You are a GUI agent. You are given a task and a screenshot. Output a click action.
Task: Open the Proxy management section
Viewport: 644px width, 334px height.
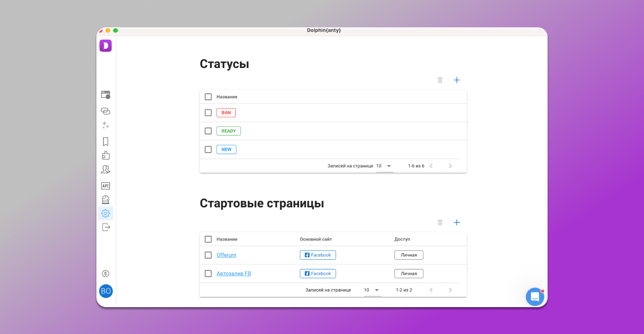(x=106, y=111)
